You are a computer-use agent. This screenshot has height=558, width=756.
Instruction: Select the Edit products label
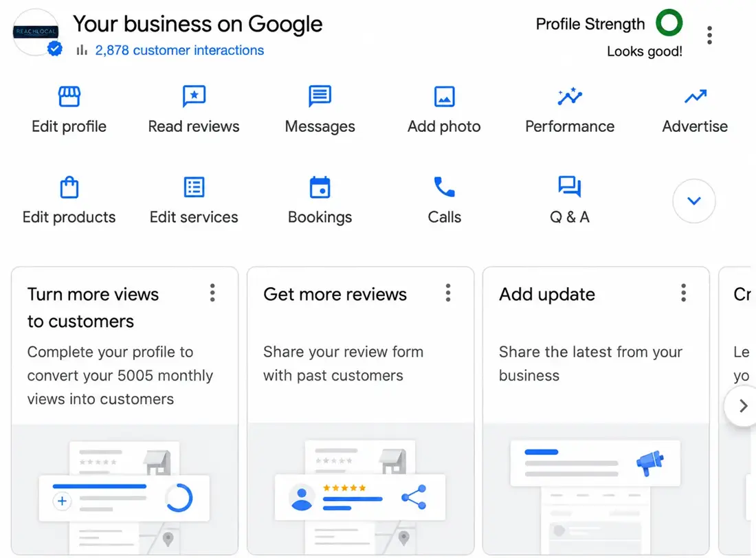coord(69,218)
